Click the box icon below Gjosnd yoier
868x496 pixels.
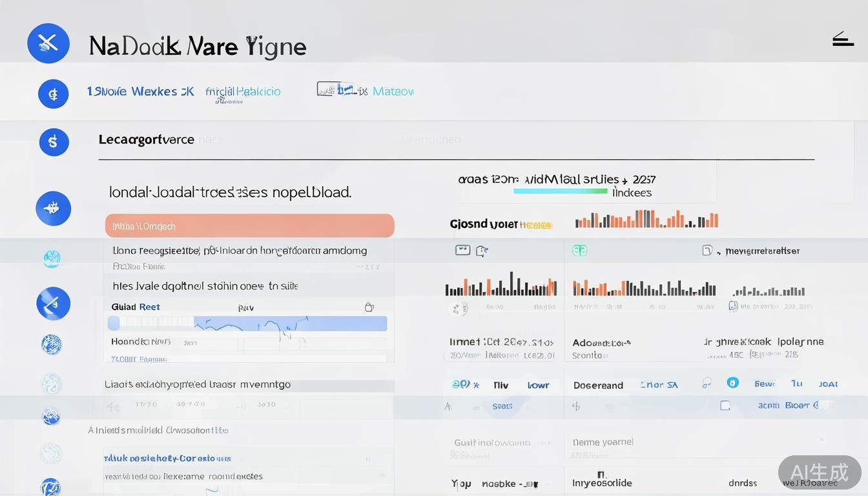pyautogui.click(x=462, y=250)
